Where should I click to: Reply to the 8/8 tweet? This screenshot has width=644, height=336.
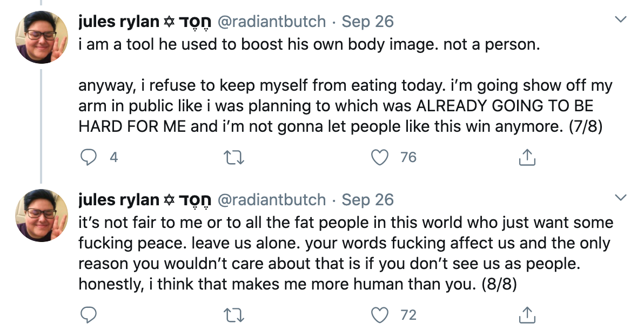(88, 315)
